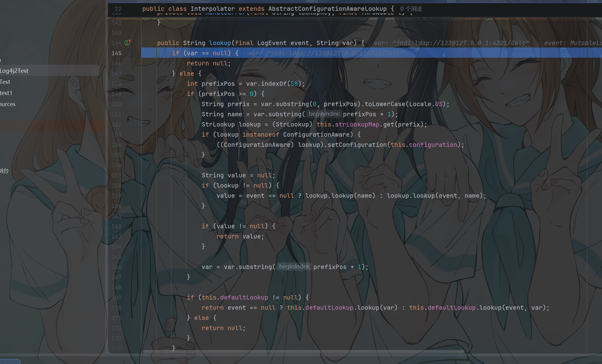Viewport: 602px width, 364px height.
Task: Click 'indexOf' on line 148
Action: [274, 84]
